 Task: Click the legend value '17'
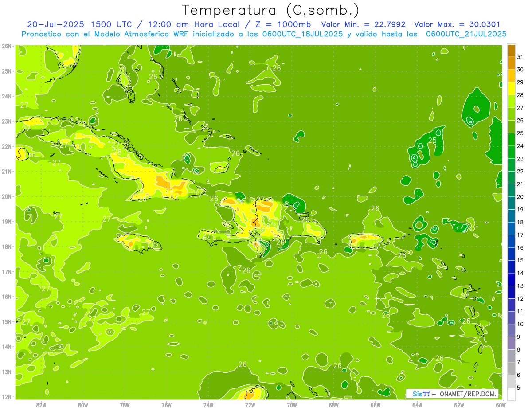tap(520, 235)
